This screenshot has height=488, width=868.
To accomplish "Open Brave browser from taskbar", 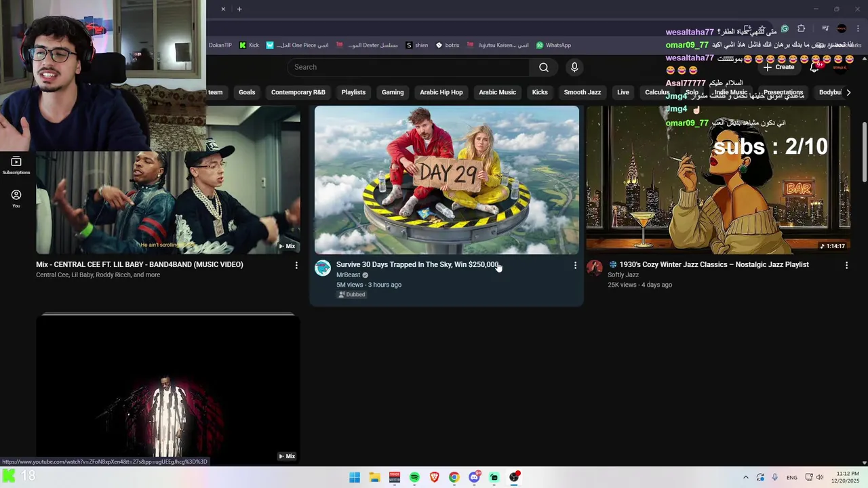I will pyautogui.click(x=434, y=477).
